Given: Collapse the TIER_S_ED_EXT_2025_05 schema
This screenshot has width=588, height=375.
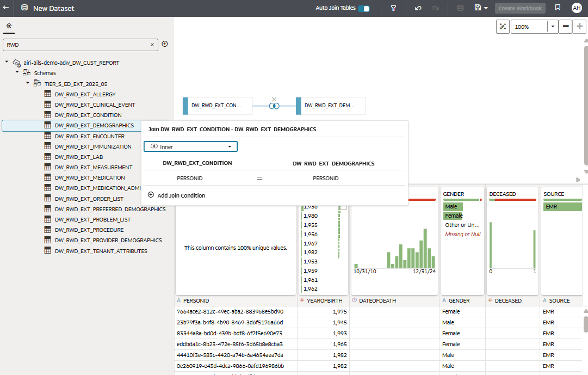Looking at the screenshot, I should (x=28, y=83).
